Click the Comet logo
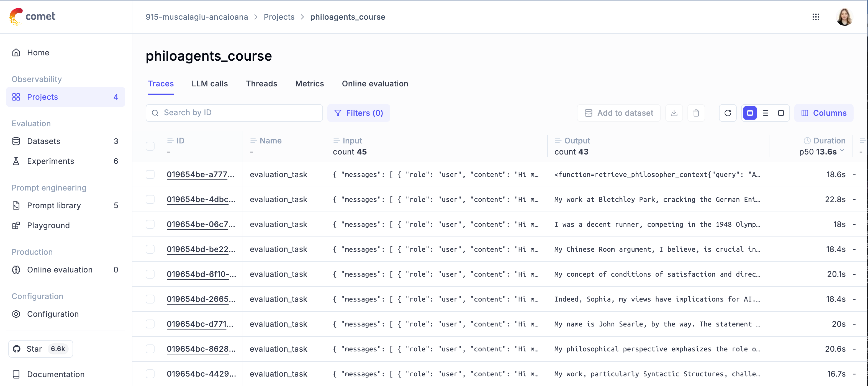Screen dimensions: 868x386 coord(32,17)
